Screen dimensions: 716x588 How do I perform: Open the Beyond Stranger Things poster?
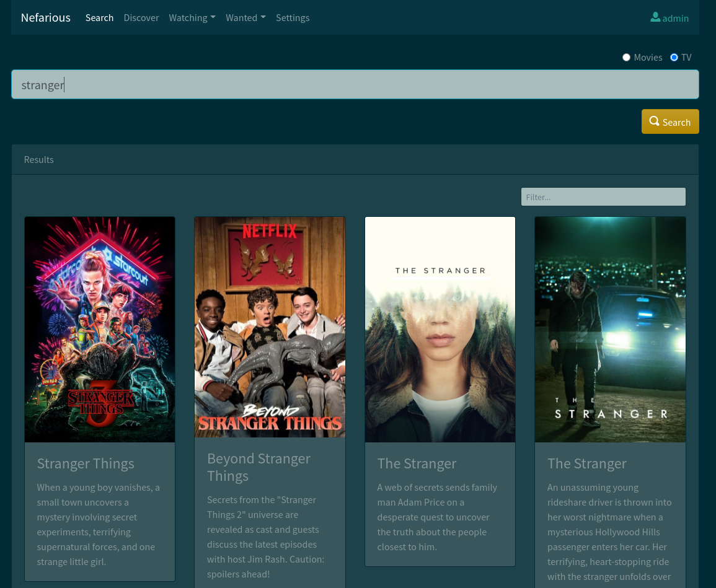(x=270, y=327)
